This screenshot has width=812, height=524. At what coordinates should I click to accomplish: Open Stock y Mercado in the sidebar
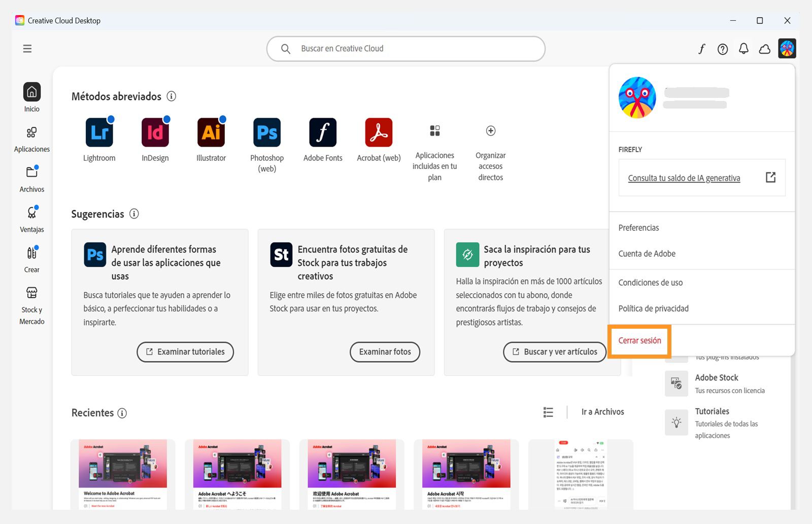point(31,305)
